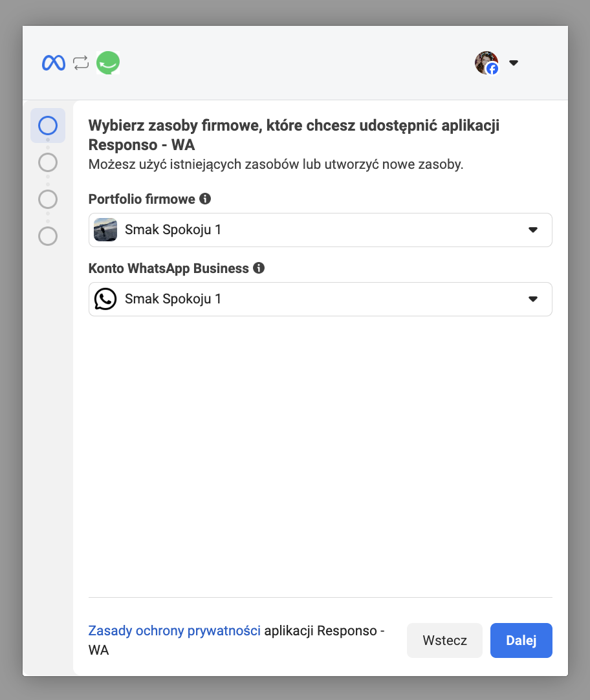
Task: Select the second step indicator circle
Action: (x=48, y=162)
